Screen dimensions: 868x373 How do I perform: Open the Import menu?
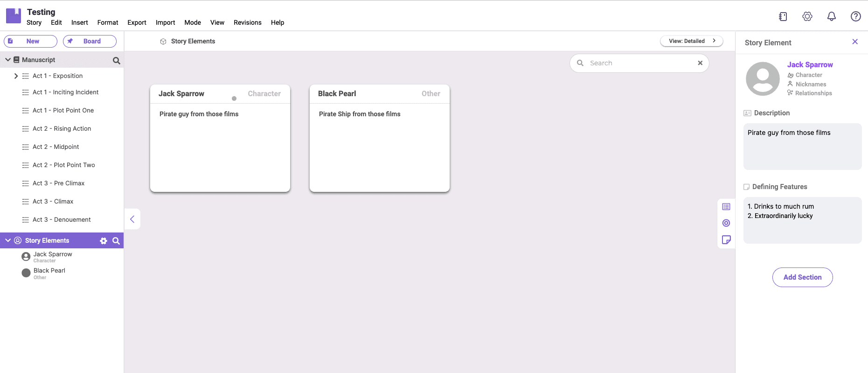166,22
